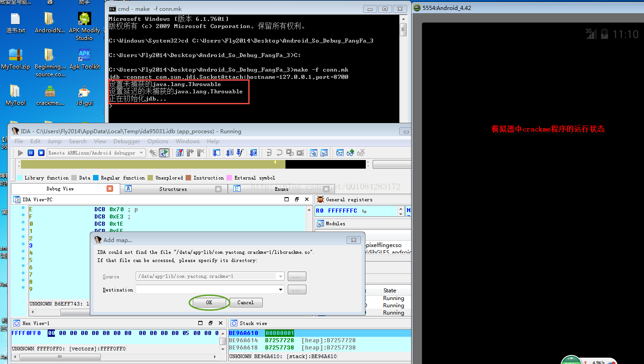
Task: Switch to the Enums tab
Action: point(281,189)
